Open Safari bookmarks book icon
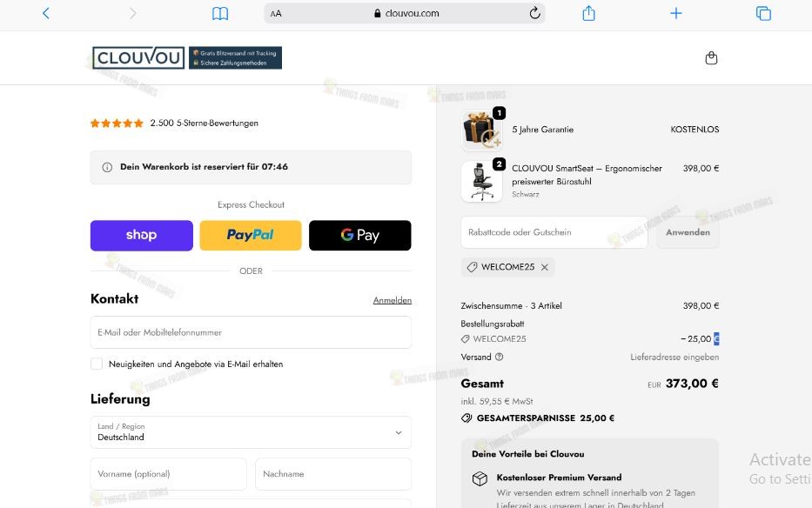This screenshot has width=812, height=508. point(220,13)
